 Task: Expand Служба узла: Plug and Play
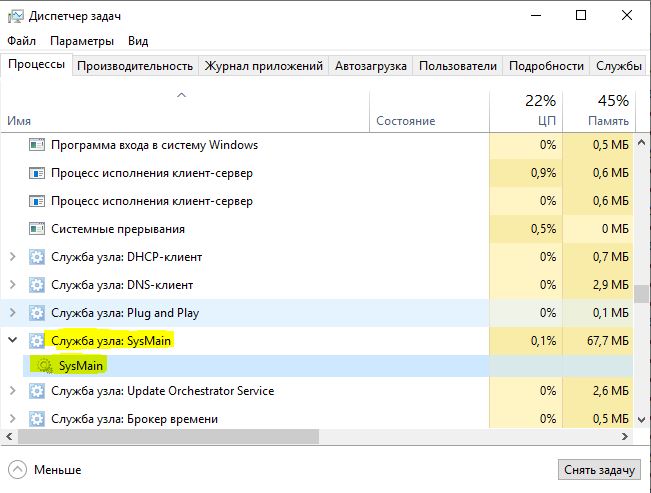[12, 313]
